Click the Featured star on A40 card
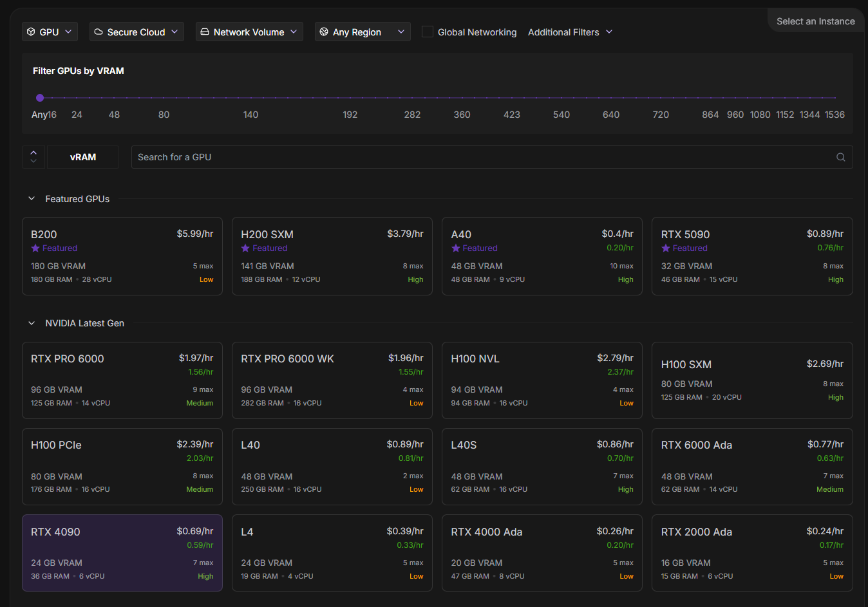The image size is (868, 607). pyautogui.click(x=456, y=248)
